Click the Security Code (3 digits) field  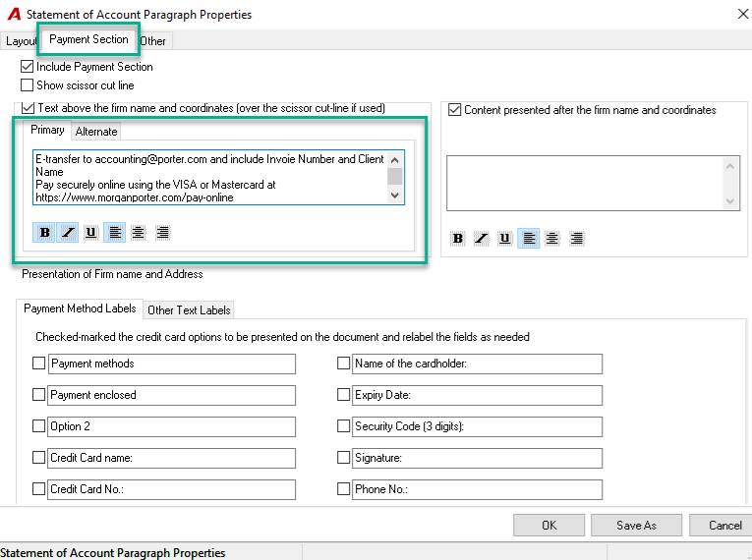477,426
